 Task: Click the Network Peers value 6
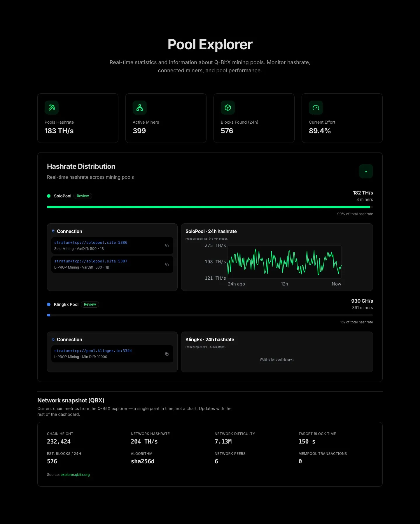click(x=216, y=461)
